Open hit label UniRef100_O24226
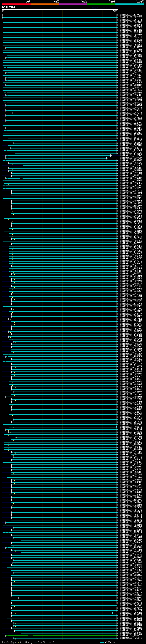This screenshot has width=146, height=644. click(131, 618)
